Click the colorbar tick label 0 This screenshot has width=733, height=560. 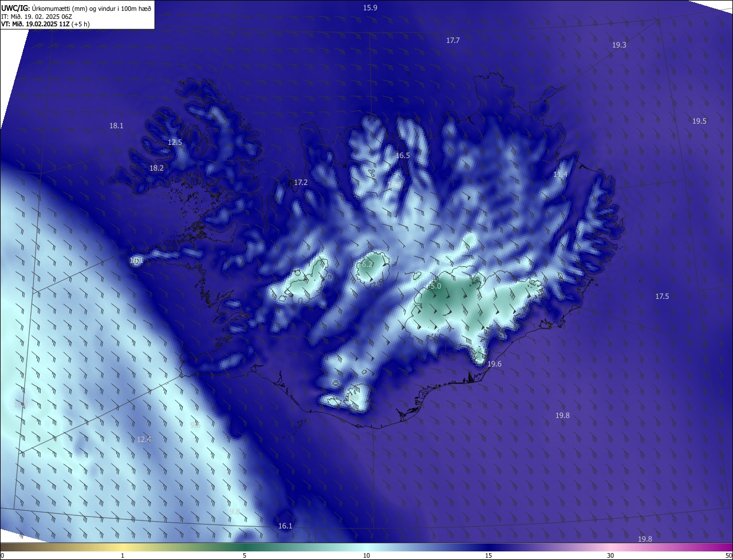tap(2, 555)
